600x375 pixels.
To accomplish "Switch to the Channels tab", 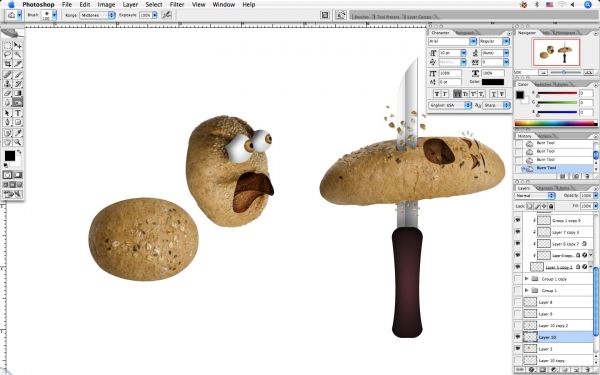I will (x=544, y=188).
